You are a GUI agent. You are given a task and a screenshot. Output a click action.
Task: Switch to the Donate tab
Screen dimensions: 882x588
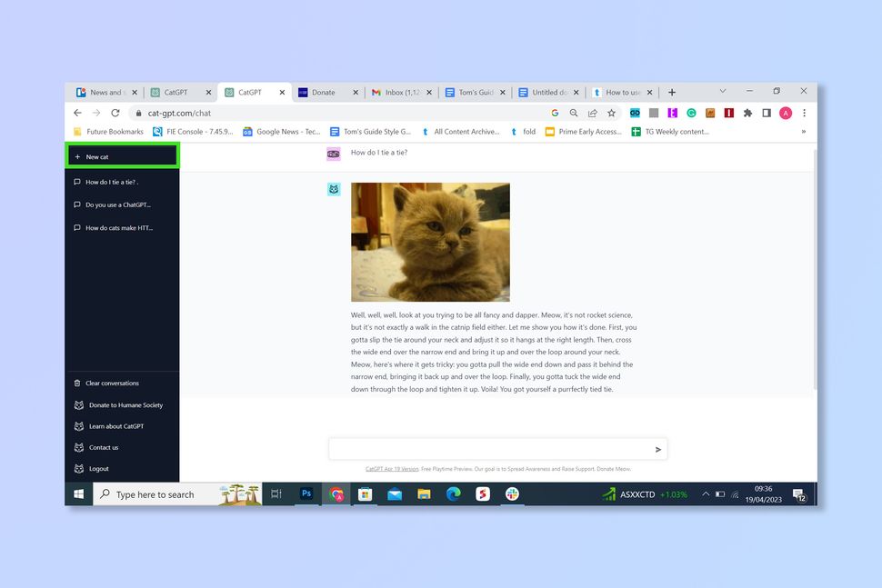coord(325,92)
